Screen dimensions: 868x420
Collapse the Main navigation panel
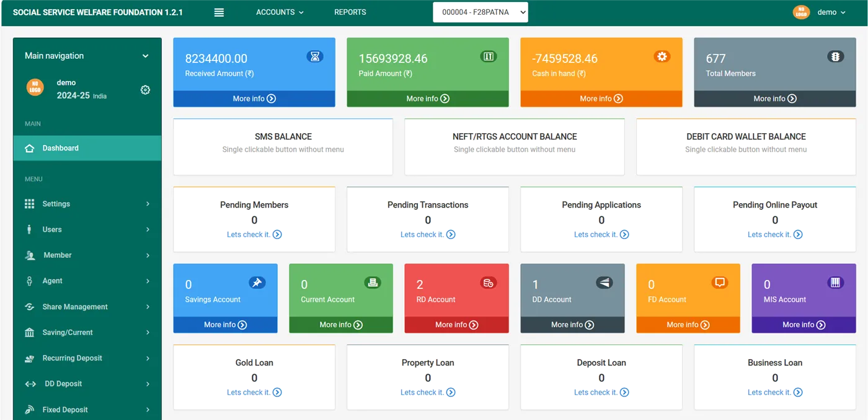(145, 56)
